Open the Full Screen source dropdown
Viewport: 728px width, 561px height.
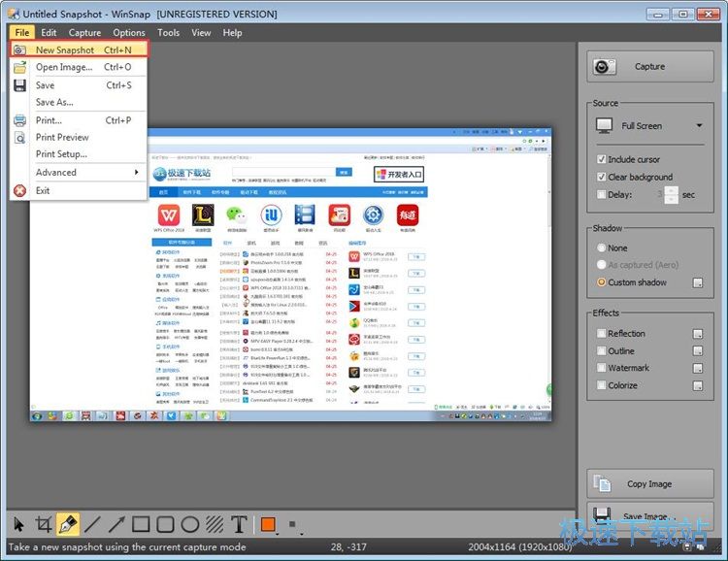[648, 126]
